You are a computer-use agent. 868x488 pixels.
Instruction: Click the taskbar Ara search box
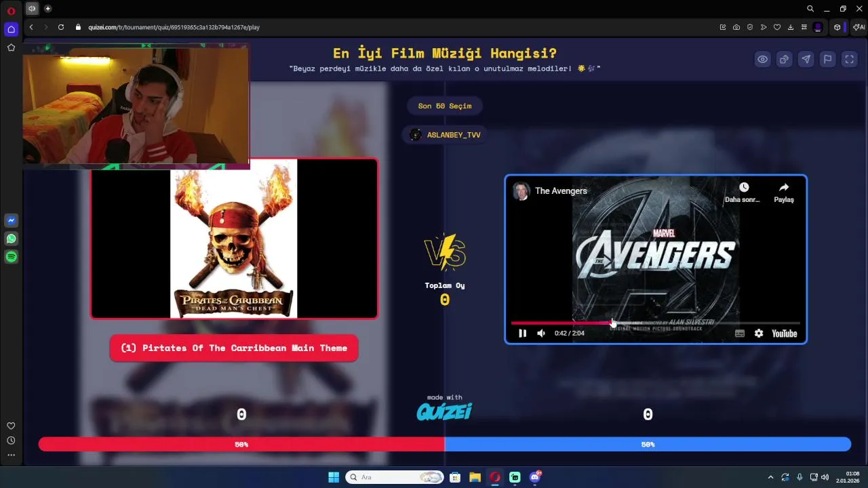(395, 477)
